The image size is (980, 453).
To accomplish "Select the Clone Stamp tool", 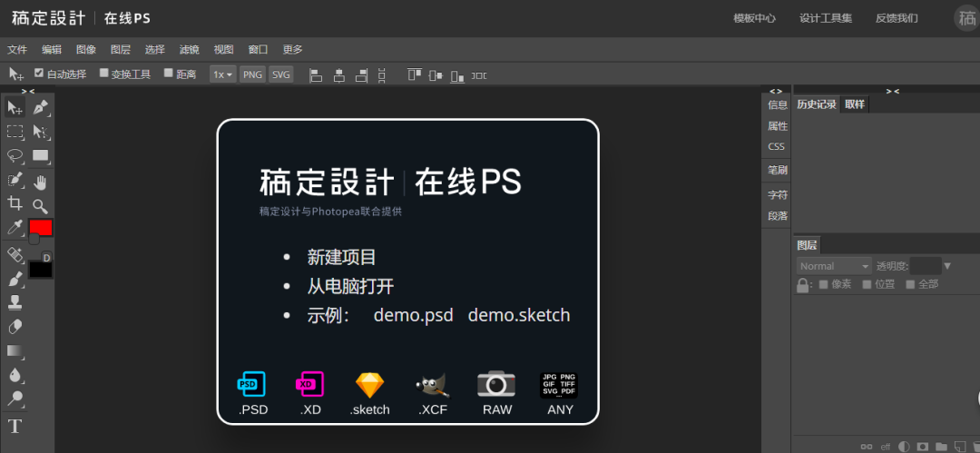I will click(x=15, y=303).
